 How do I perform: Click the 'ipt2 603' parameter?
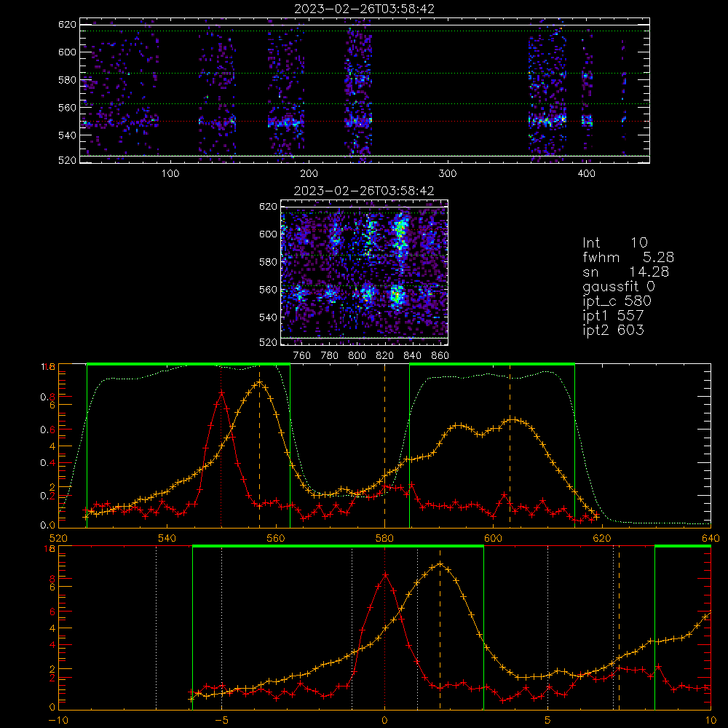613,330
